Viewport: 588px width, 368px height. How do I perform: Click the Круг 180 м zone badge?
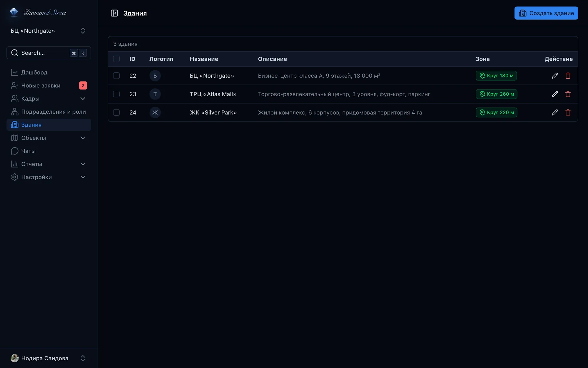click(x=496, y=76)
